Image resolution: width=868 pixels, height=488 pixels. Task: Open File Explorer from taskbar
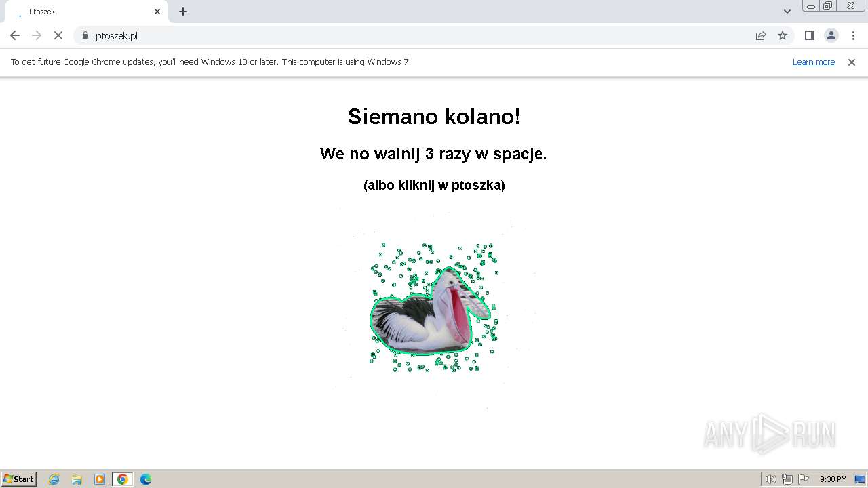click(x=77, y=479)
